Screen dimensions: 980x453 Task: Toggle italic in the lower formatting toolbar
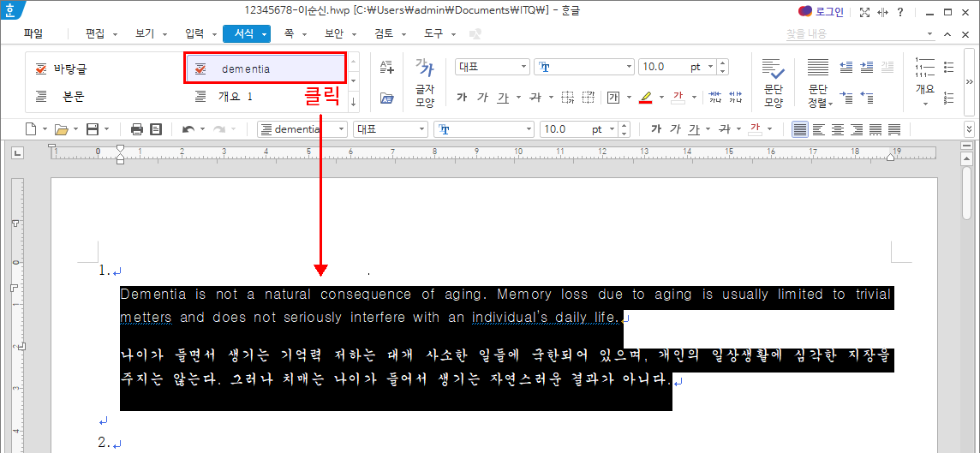coord(675,129)
